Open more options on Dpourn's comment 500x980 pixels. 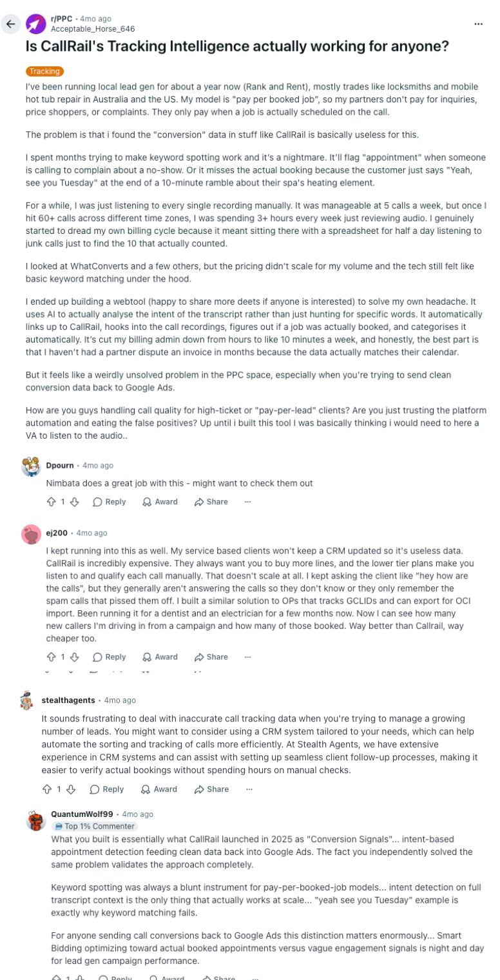point(248,502)
